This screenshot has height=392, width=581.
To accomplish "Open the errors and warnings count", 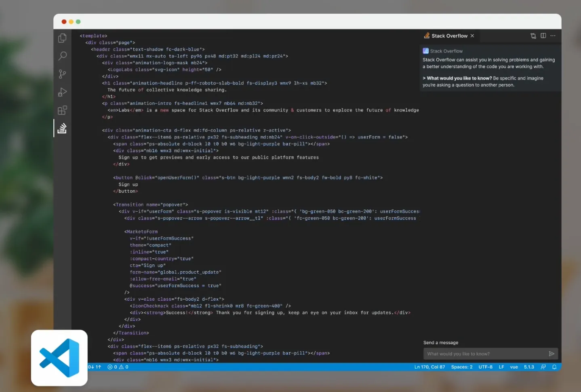I will (118, 367).
